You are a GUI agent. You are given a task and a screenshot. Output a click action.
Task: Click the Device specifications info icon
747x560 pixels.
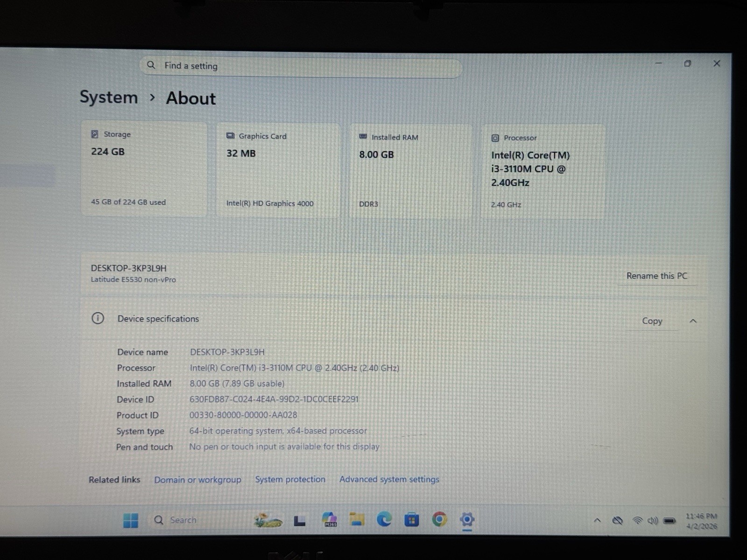click(98, 318)
